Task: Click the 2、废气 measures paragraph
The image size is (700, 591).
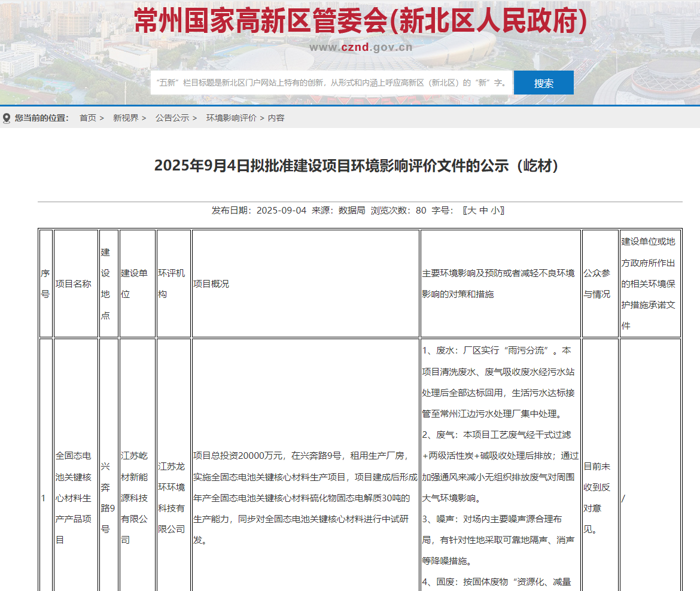Action: [x=500, y=466]
